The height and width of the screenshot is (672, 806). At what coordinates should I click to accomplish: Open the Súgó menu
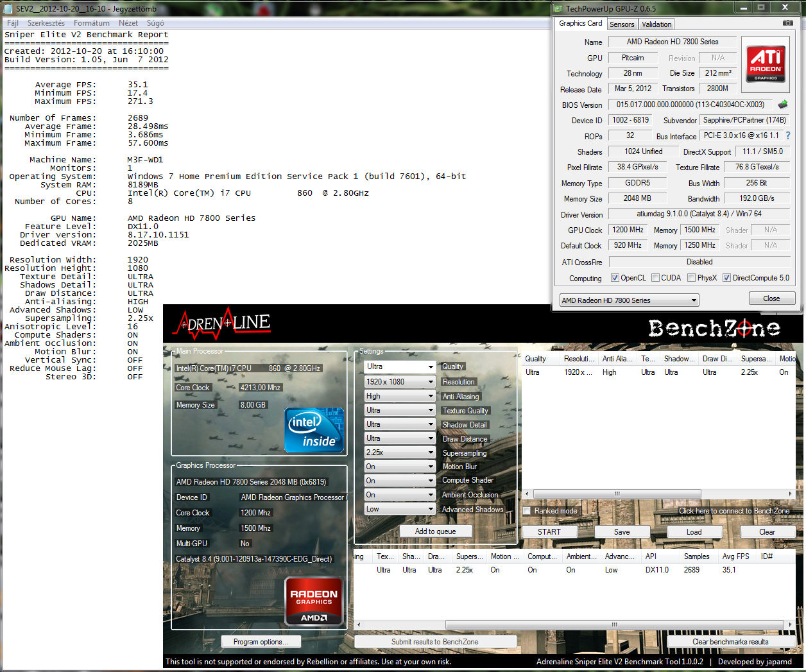pos(155,23)
